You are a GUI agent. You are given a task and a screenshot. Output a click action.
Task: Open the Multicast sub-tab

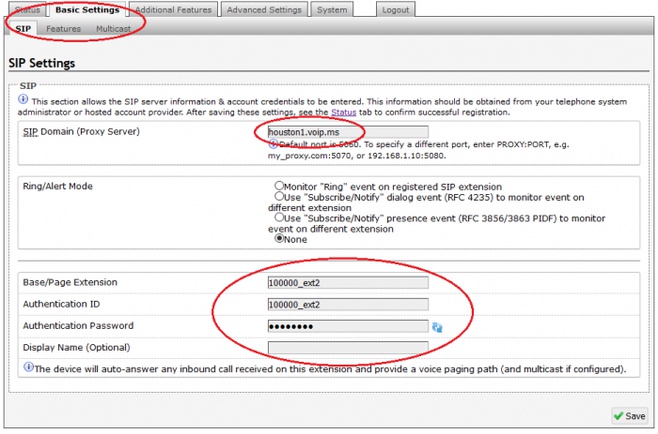pyautogui.click(x=113, y=29)
